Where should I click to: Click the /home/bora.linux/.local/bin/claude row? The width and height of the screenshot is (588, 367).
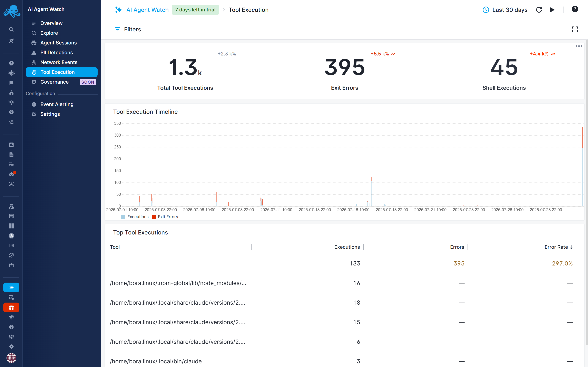click(341, 361)
